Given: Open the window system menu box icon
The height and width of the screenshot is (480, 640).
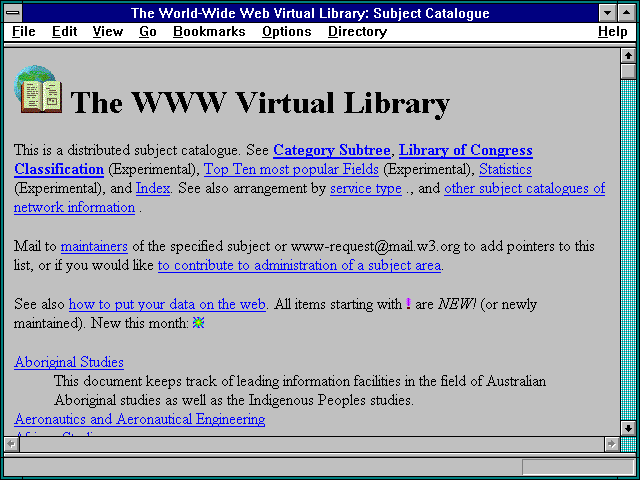Looking at the screenshot, I should [x=13, y=13].
